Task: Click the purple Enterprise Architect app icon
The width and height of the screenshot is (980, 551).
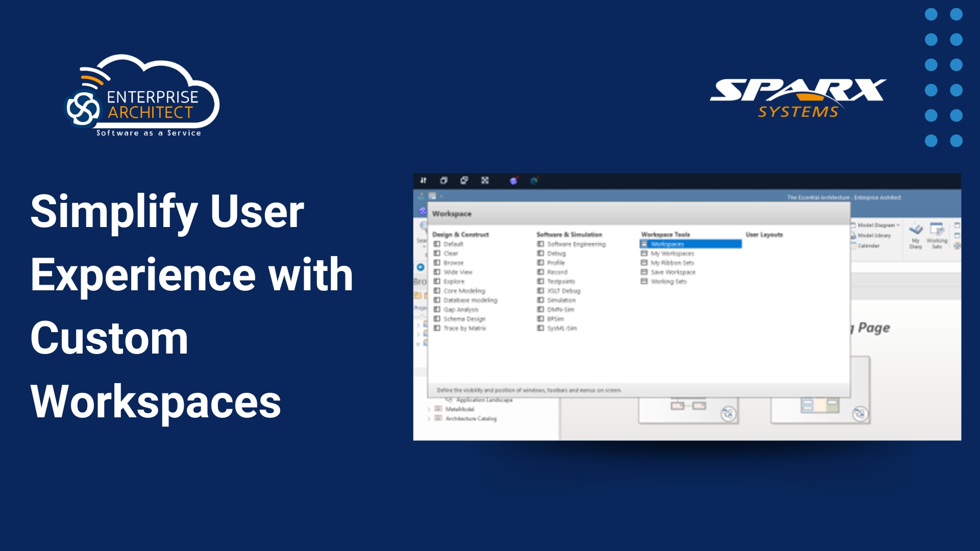Action: 513,181
